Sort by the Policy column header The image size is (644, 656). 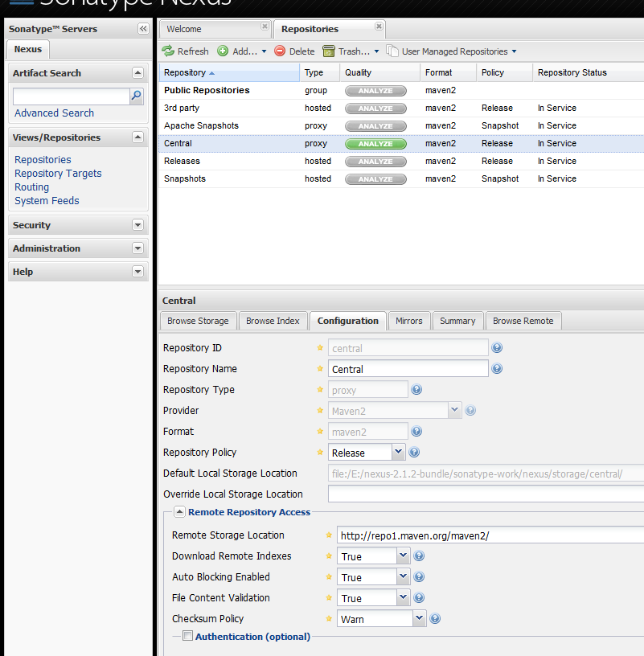(x=504, y=72)
